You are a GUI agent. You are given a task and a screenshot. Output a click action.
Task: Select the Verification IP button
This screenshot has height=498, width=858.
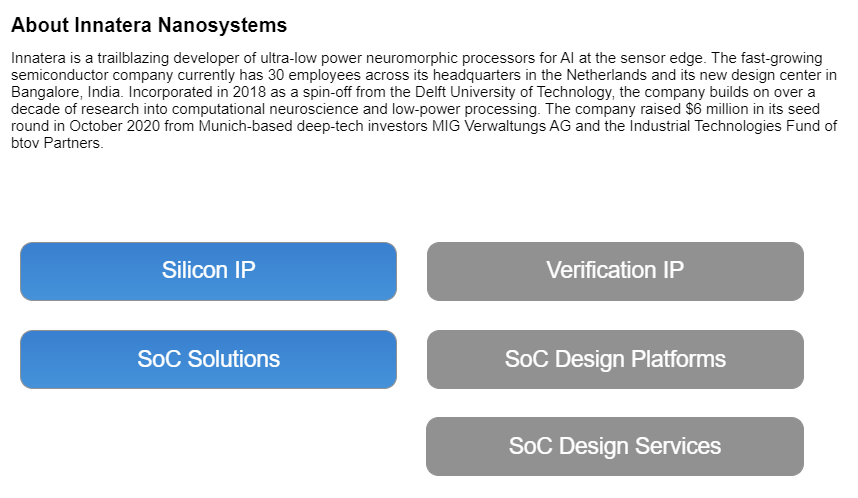pyautogui.click(x=615, y=271)
